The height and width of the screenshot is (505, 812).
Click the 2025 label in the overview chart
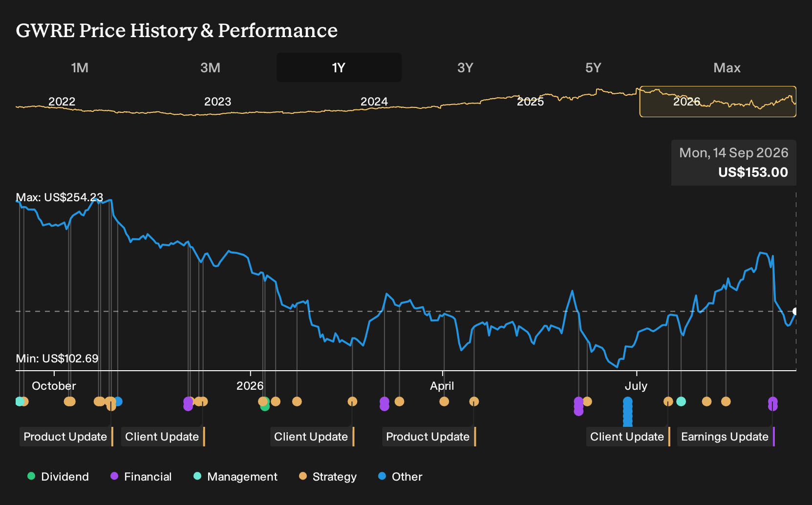coord(530,101)
